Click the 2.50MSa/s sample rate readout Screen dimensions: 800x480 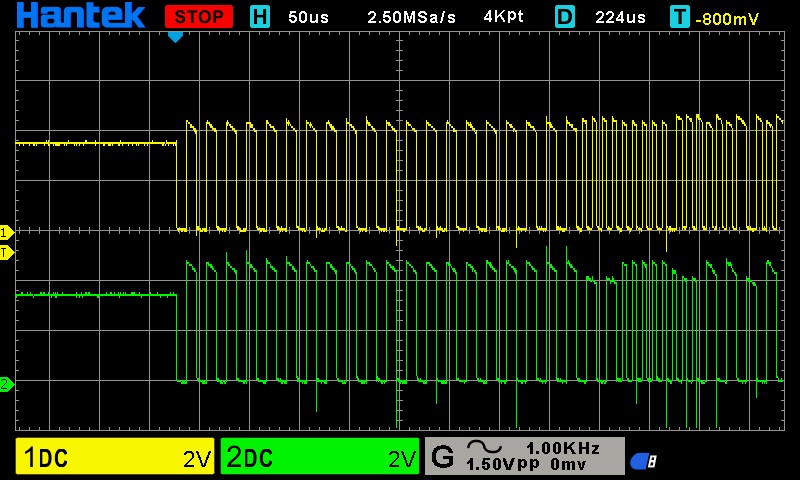(411, 17)
